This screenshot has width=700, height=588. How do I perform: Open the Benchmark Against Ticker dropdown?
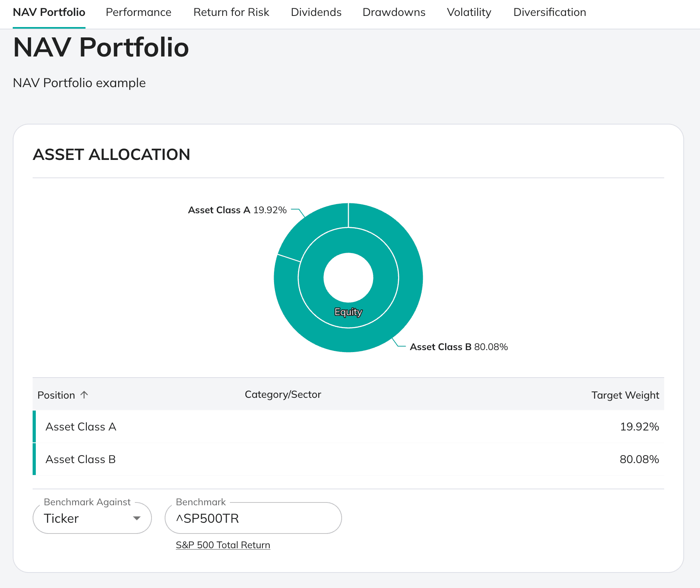coord(92,518)
